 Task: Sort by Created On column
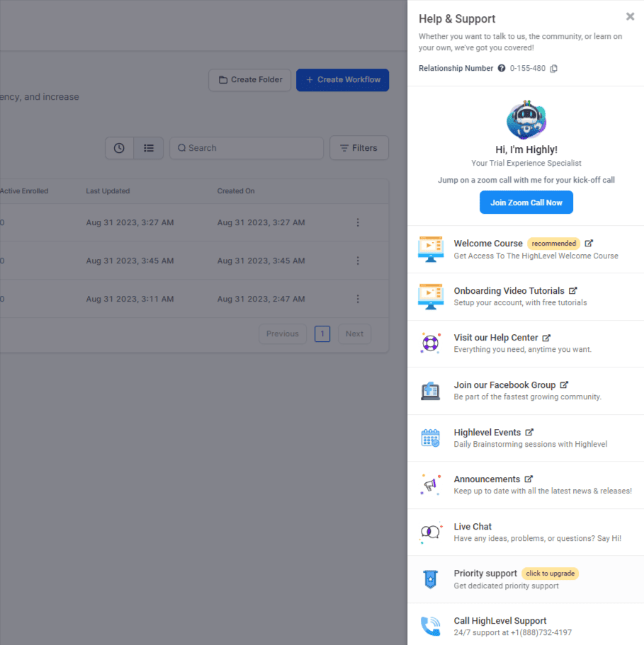236,191
